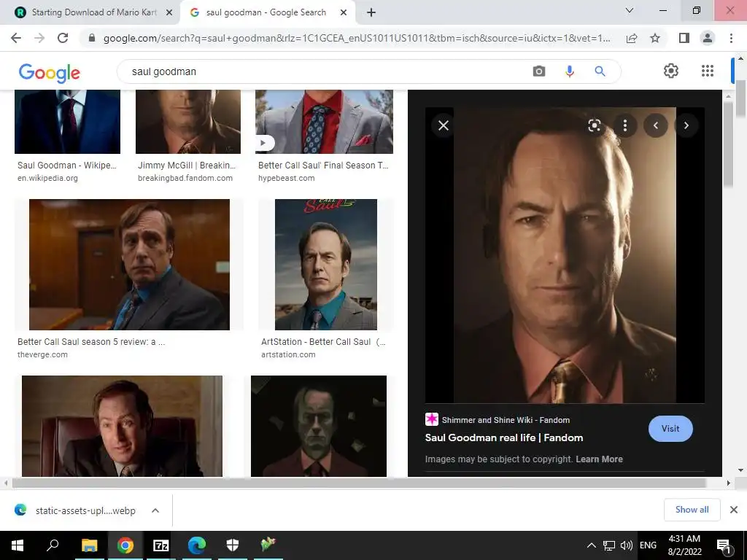Click the horizontal scrollbar at page bottom
The image size is (747, 560).
click(359, 483)
